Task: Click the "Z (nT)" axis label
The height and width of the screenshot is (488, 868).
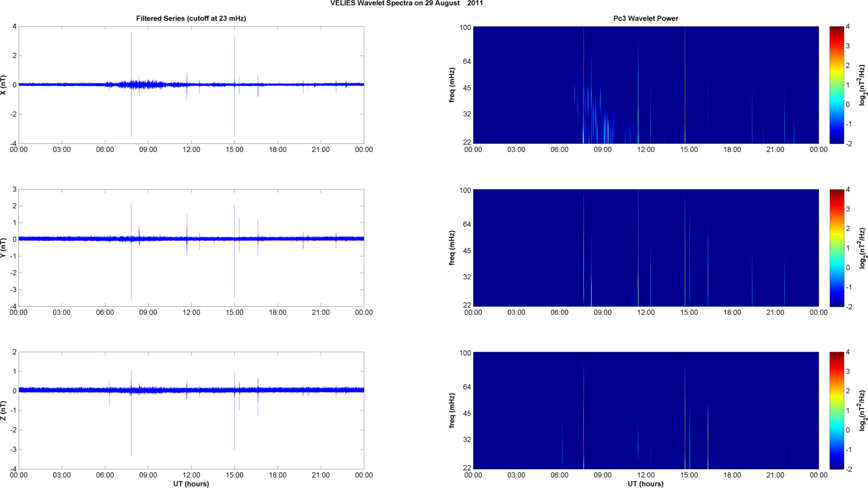Action: pos(5,411)
